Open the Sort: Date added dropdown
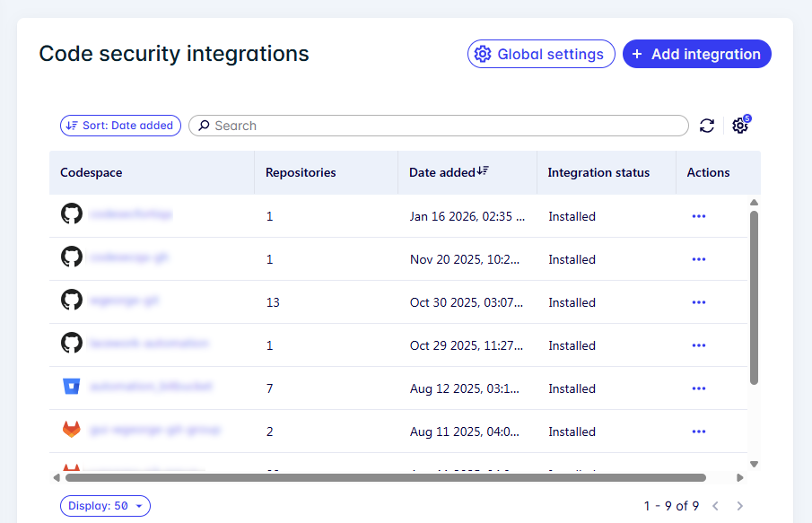The width and height of the screenshot is (812, 523). pyautogui.click(x=120, y=126)
